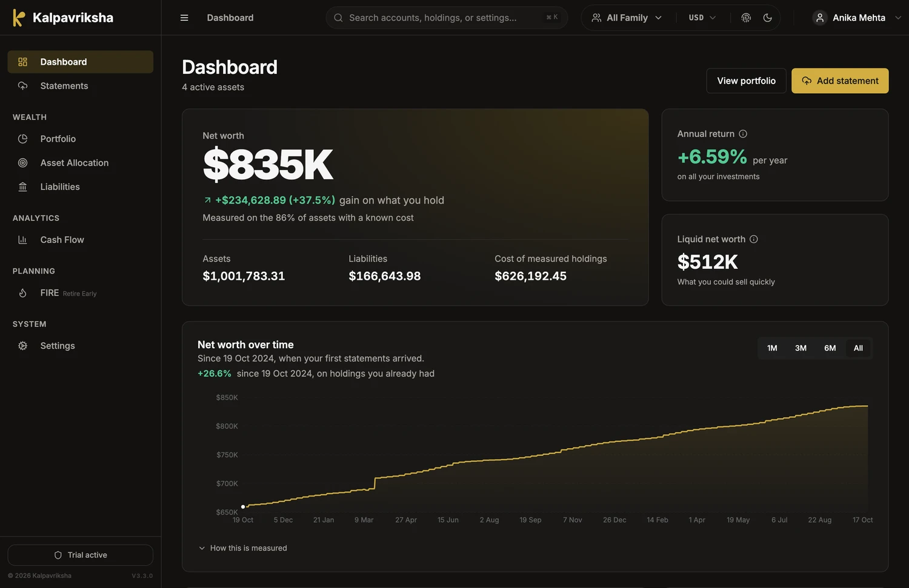The height and width of the screenshot is (588, 909).
Task: Select the All chart range tab
Action: [x=858, y=348]
